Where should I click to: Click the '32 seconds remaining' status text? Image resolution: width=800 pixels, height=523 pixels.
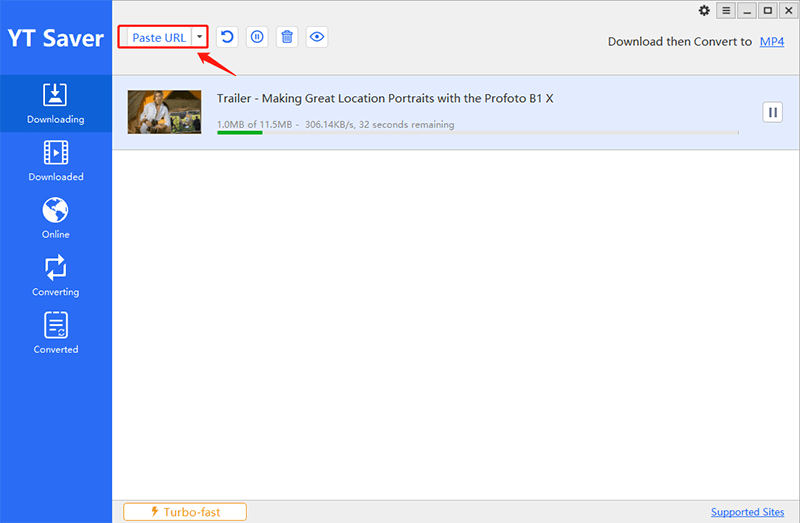point(406,124)
